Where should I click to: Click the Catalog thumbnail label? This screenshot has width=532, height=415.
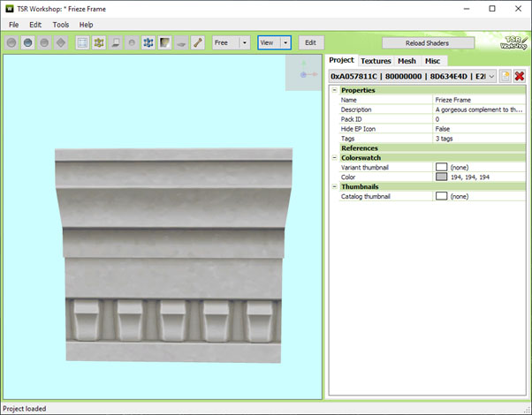pos(365,196)
